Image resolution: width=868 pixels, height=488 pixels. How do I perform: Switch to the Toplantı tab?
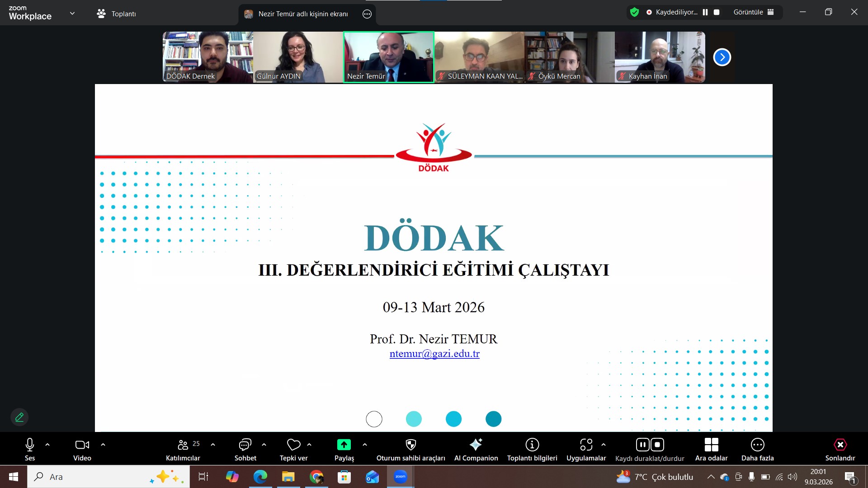click(117, 14)
